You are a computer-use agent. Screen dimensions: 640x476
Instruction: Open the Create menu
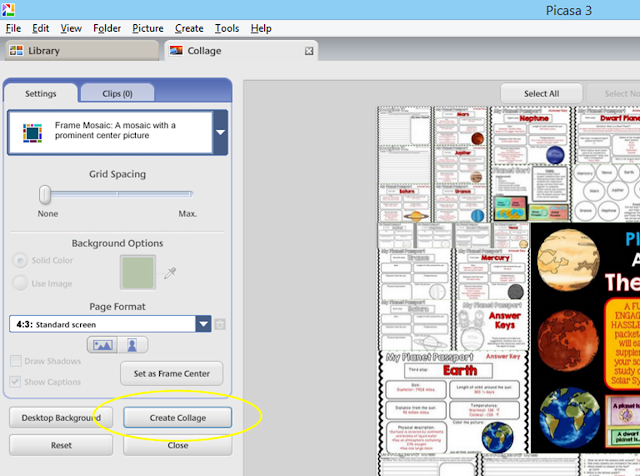tap(189, 29)
